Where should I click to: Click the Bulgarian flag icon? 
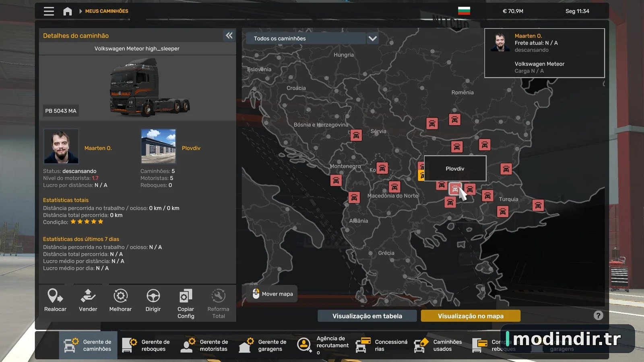[x=464, y=11]
